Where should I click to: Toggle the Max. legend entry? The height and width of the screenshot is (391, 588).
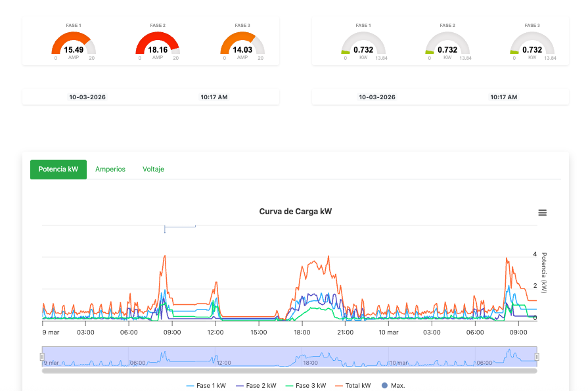pyautogui.click(x=393, y=386)
